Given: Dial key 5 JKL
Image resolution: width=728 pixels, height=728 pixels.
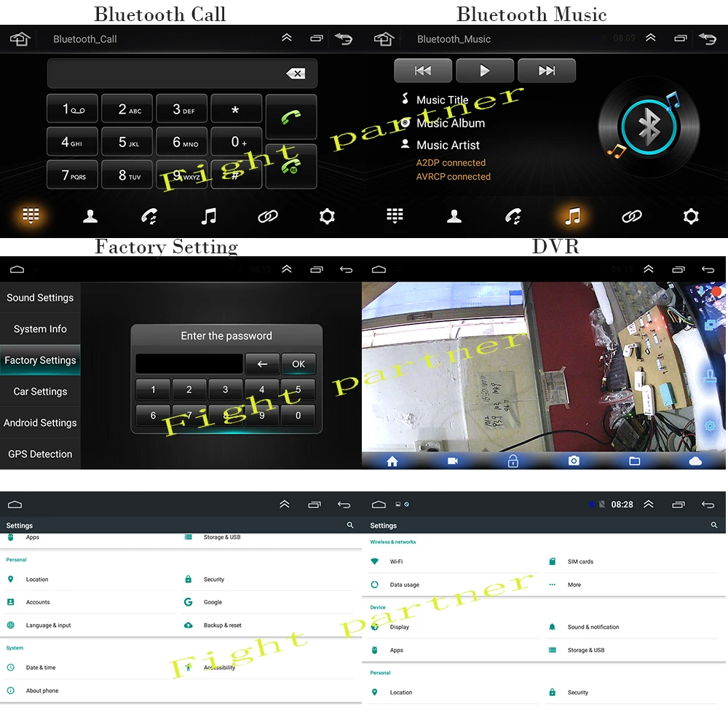Looking at the screenshot, I should pos(127,142).
